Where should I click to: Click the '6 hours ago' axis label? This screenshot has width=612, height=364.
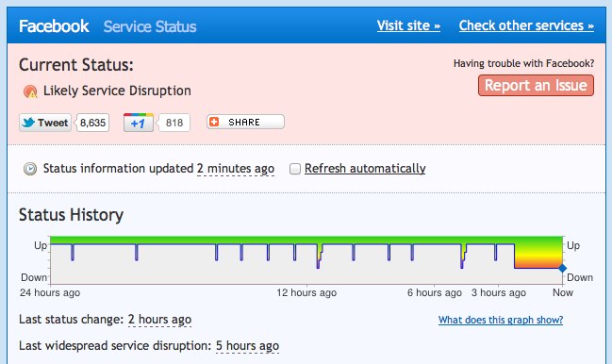point(435,292)
